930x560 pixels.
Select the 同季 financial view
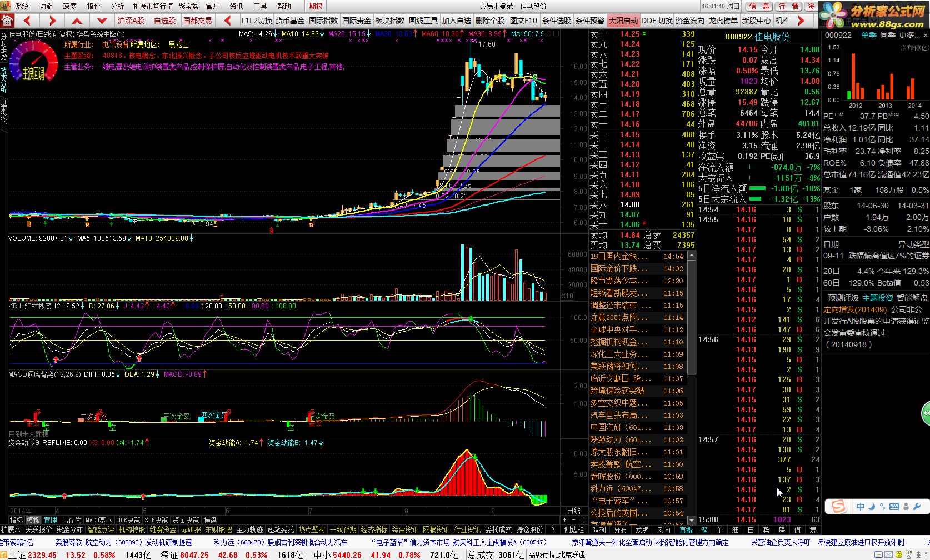(x=888, y=35)
